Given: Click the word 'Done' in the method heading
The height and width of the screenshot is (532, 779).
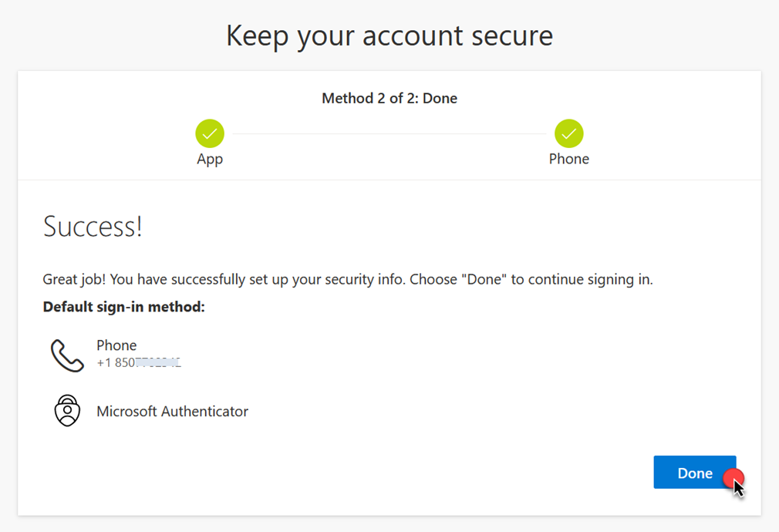Looking at the screenshot, I should tap(439, 99).
